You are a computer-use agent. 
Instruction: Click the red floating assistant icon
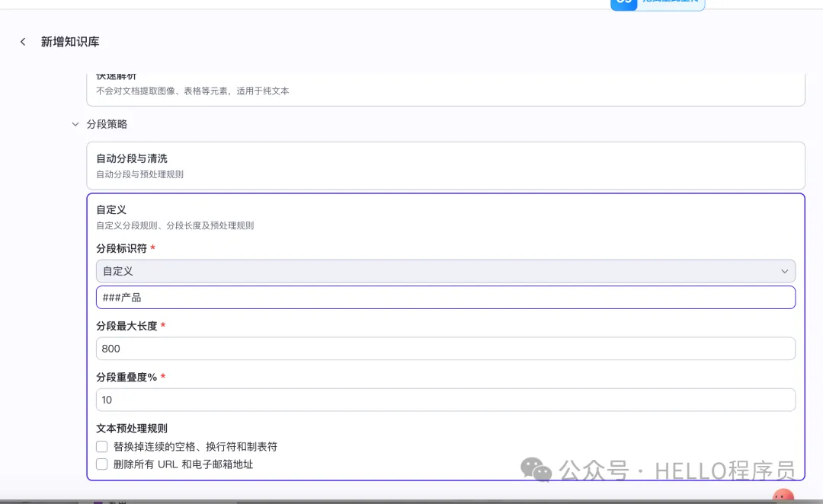783,495
